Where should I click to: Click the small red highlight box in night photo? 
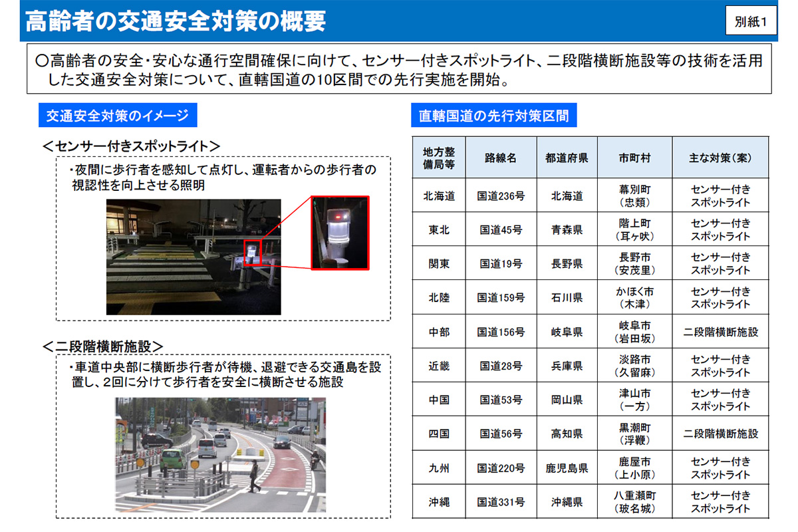coord(253,252)
